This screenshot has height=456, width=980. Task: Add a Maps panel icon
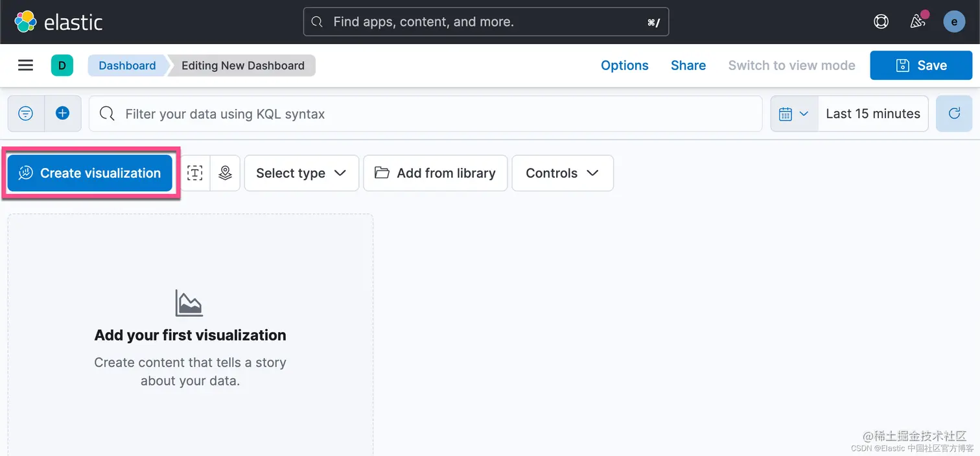(x=225, y=173)
